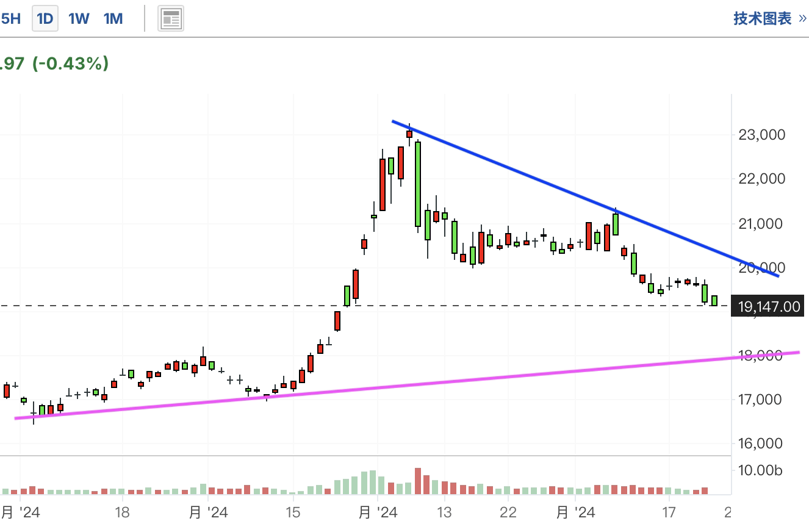Click the magenta ascending support line
This screenshot has width=809, height=532.
coord(407,385)
